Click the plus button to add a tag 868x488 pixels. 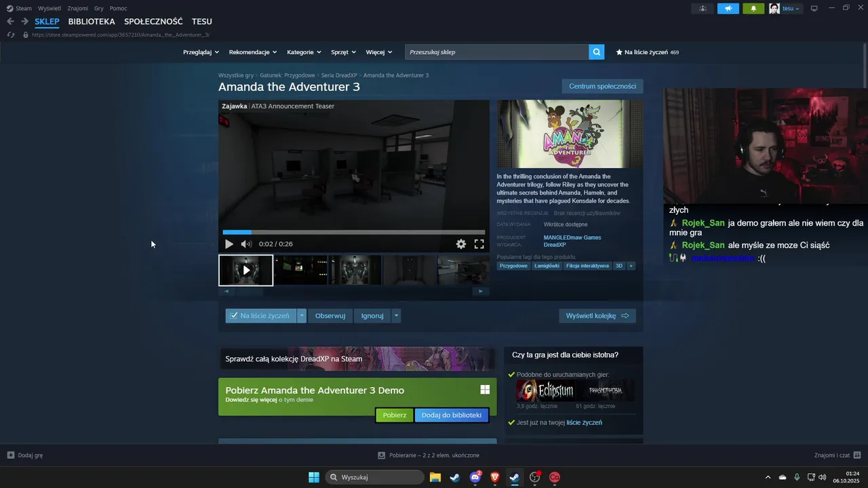pos(631,266)
